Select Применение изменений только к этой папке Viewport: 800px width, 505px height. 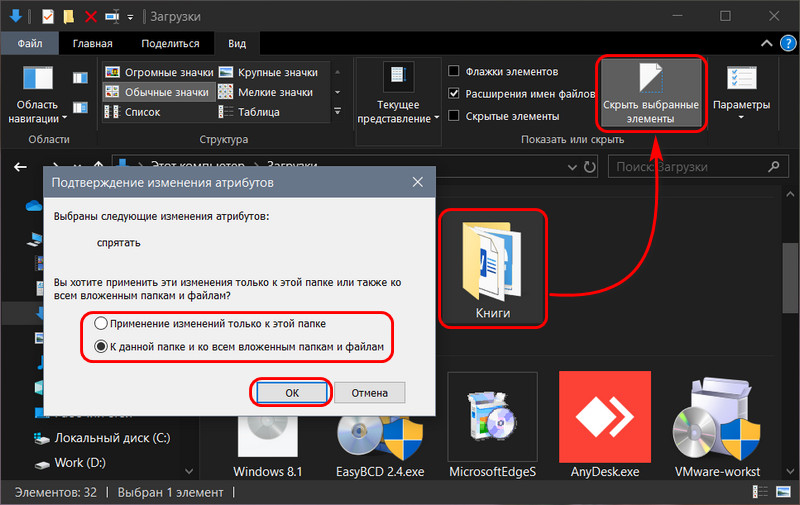coord(101,323)
